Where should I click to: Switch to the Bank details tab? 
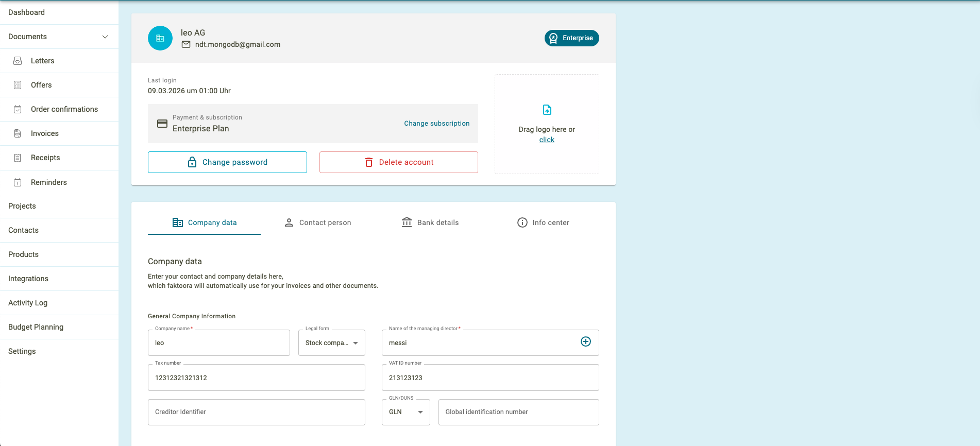pos(430,222)
